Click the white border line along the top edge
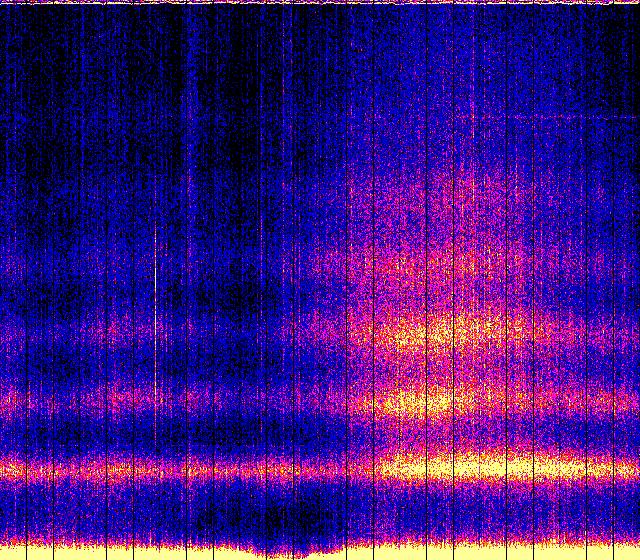The image size is (640, 560). point(320,2)
